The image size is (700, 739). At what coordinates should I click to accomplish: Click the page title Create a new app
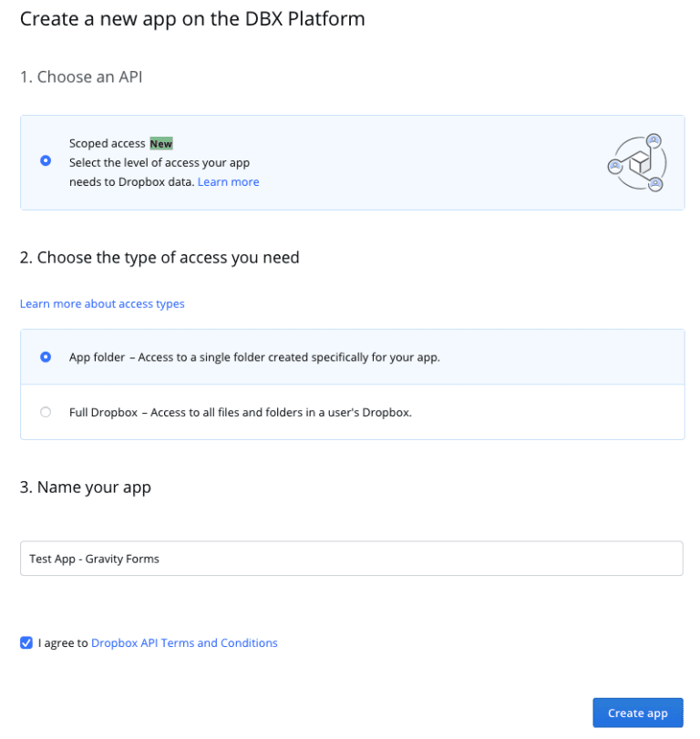192,19
